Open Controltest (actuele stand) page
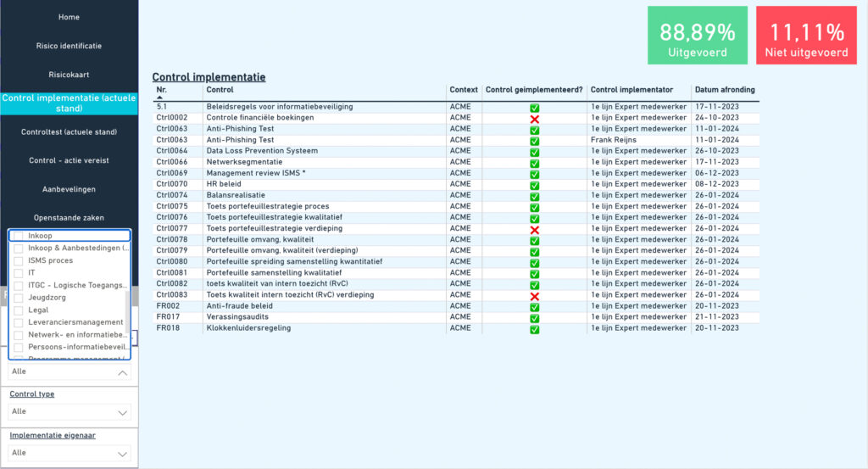868x469 pixels. (x=70, y=132)
